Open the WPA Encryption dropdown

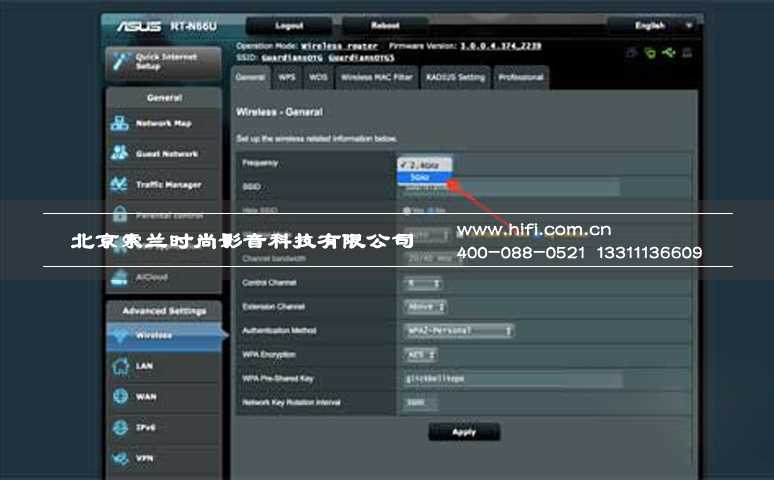[x=421, y=355]
